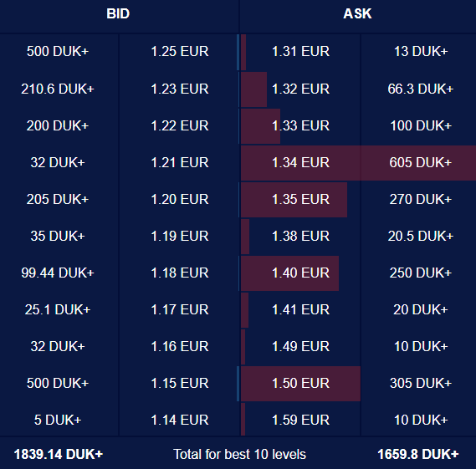The width and height of the screenshot is (476, 469).
Task: Click the 66.3 DUK+ ask volume
Action: tap(421, 89)
